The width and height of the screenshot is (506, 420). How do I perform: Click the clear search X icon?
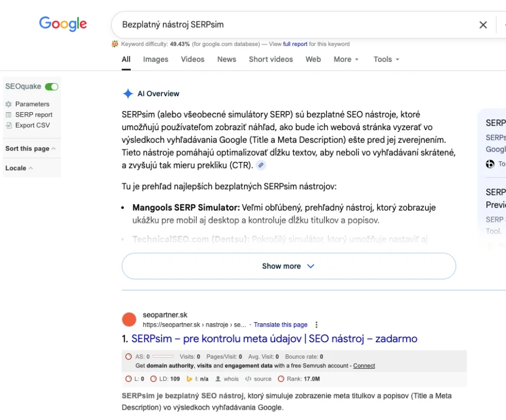coord(483,25)
